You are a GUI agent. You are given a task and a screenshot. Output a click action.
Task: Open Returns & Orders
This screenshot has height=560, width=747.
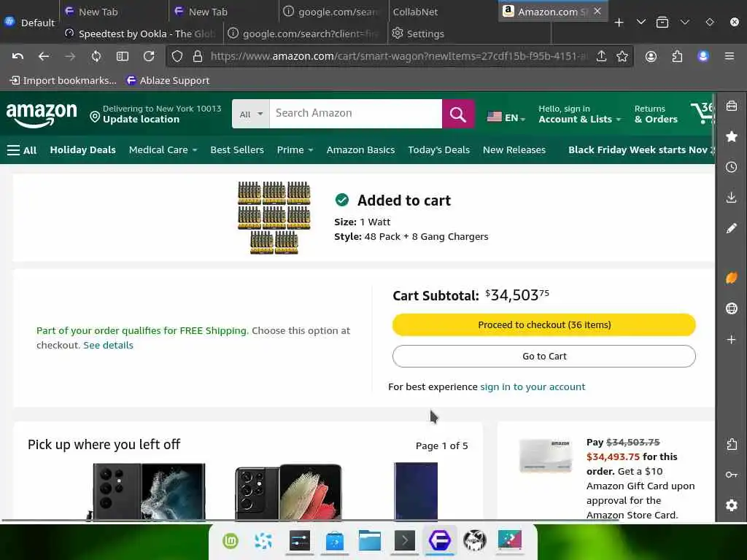pos(656,114)
